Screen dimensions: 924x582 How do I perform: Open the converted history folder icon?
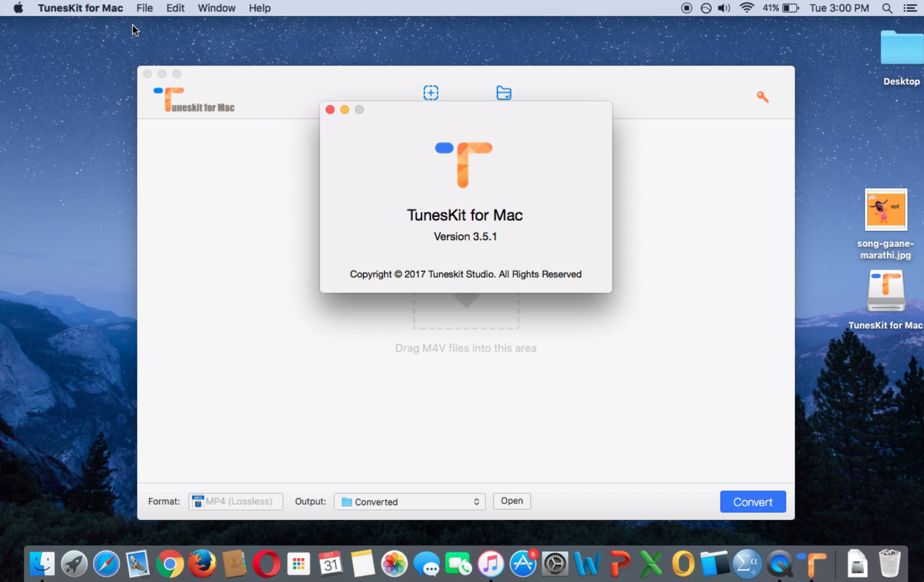click(x=504, y=92)
